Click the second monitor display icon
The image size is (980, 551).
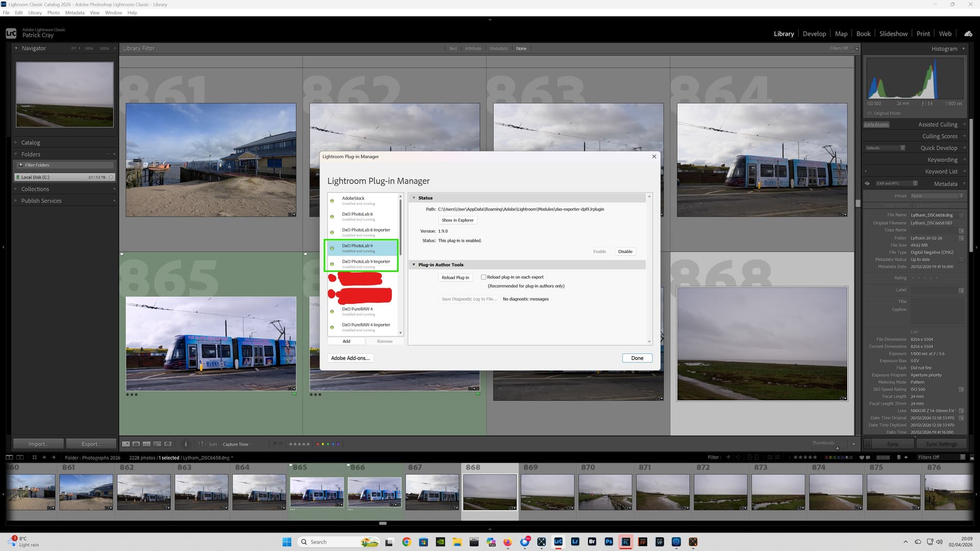(x=20, y=458)
